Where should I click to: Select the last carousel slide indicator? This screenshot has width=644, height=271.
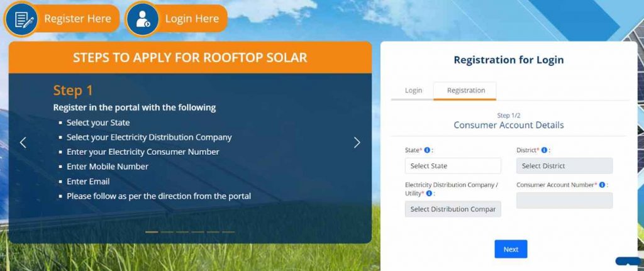(x=228, y=232)
